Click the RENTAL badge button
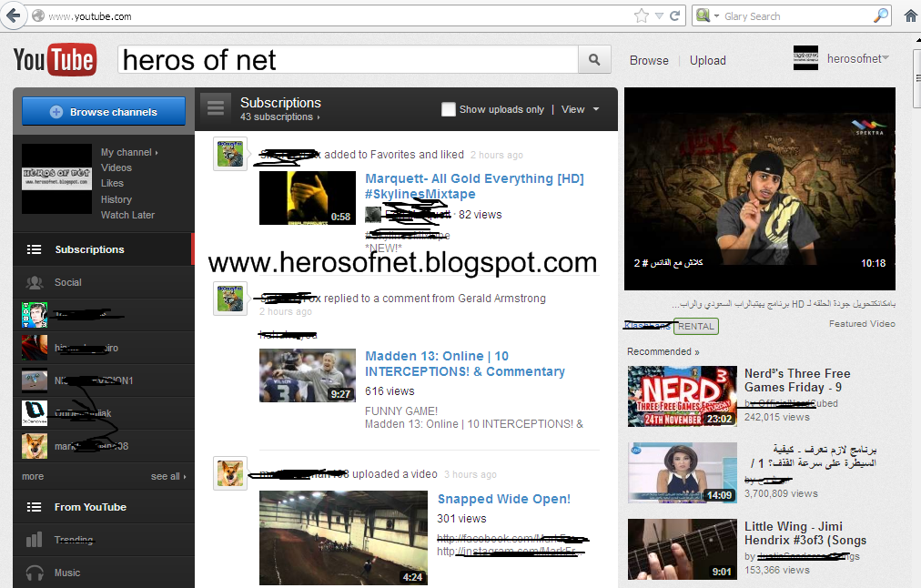The height and width of the screenshot is (588, 921). [696, 326]
